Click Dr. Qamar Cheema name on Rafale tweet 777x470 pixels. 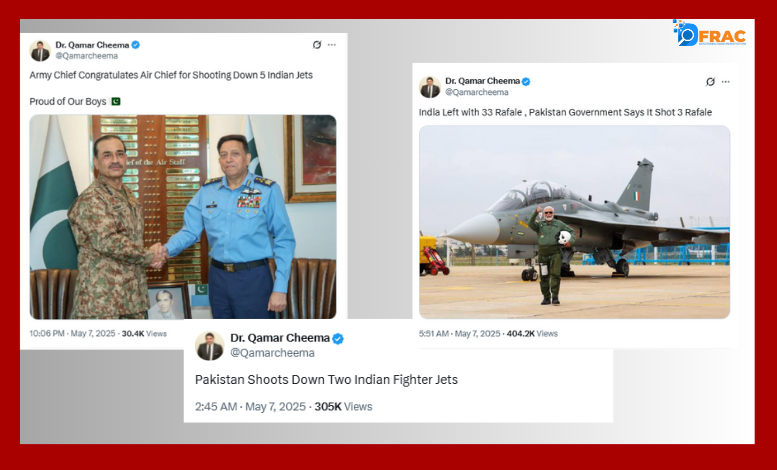coord(482,81)
